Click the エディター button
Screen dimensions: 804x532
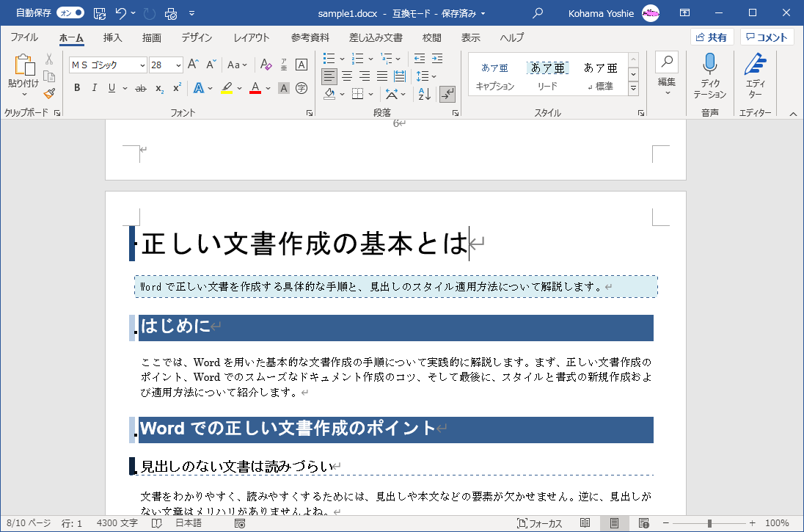tap(756, 76)
